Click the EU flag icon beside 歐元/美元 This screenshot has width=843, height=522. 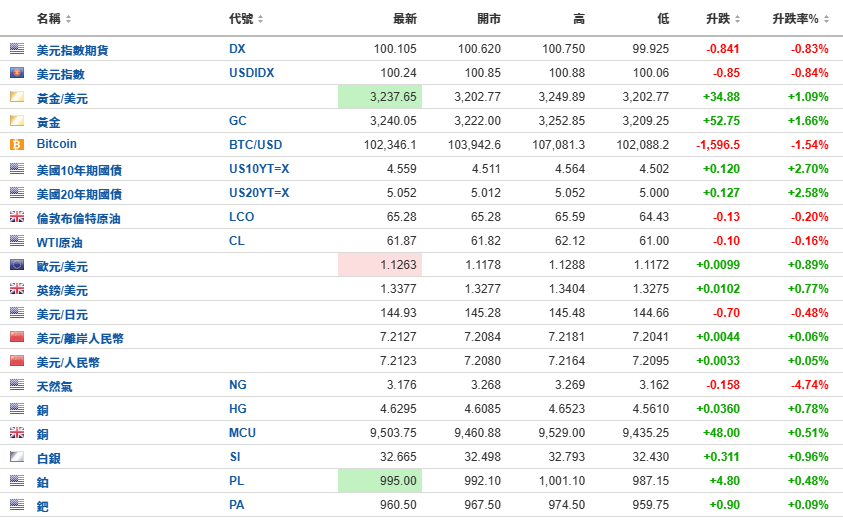[x=17, y=264]
